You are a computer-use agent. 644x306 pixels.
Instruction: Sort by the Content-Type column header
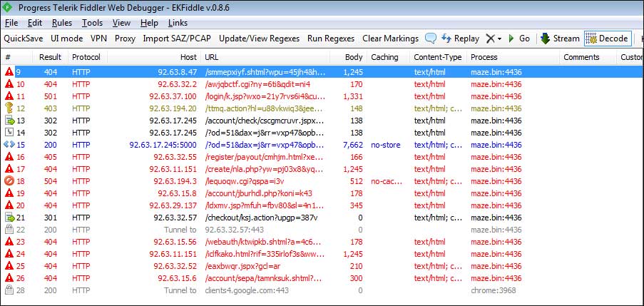pyautogui.click(x=438, y=58)
